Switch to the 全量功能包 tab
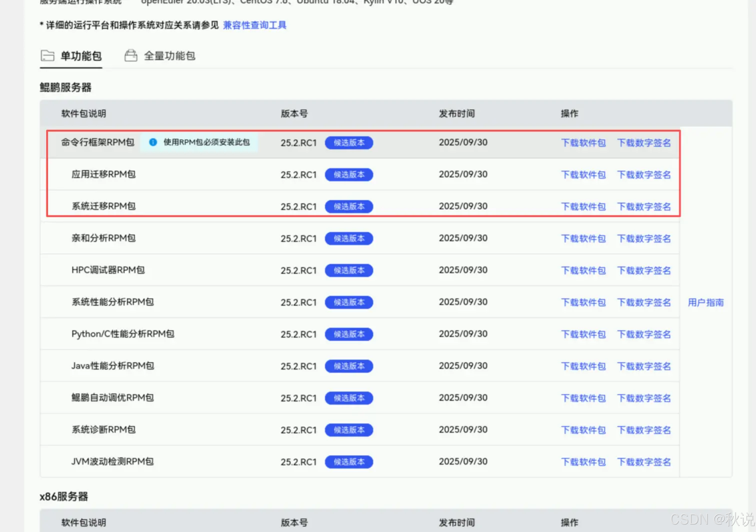The image size is (756, 532). [169, 56]
